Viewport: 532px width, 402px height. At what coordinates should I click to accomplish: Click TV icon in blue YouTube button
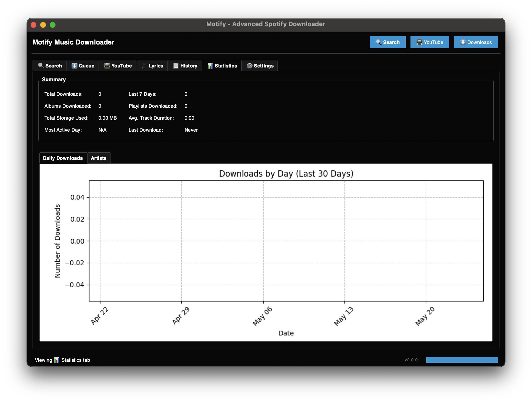tap(419, 42)
